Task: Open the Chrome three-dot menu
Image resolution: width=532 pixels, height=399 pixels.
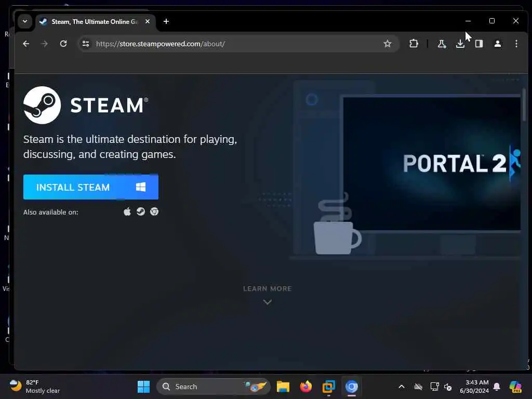Action: (x=516, y=44)
